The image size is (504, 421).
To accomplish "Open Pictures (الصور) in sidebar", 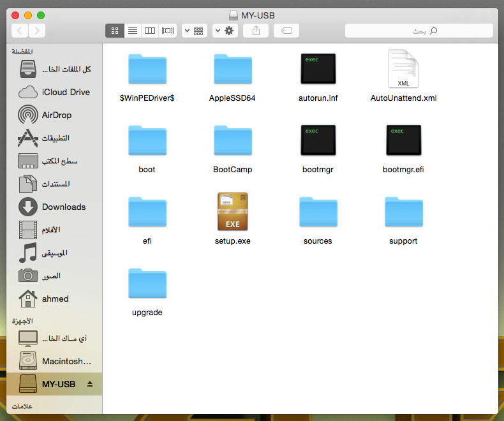I will point(54,276).
